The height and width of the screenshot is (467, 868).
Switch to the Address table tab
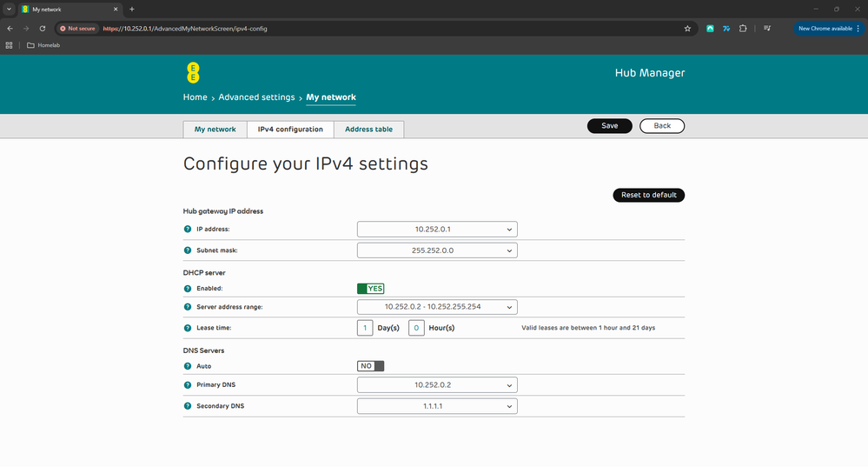point(368,130)
